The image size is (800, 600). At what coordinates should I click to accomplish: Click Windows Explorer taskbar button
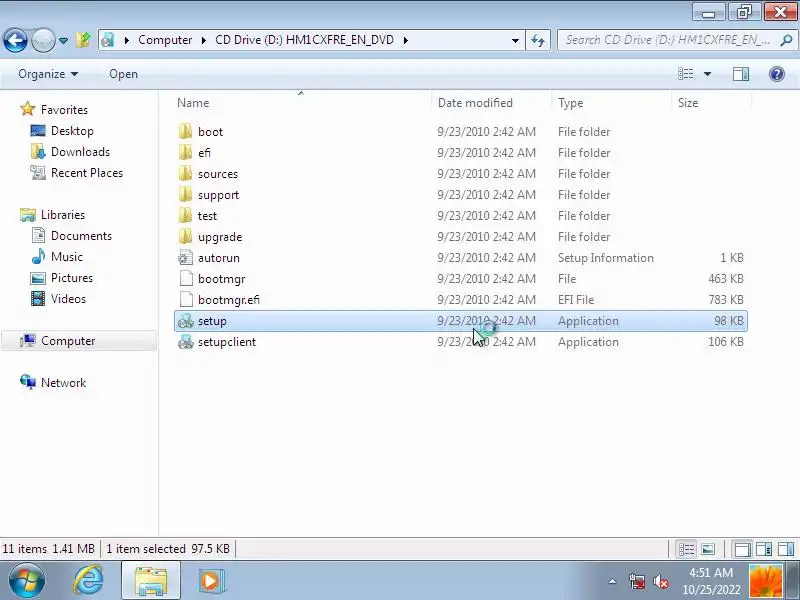(151, 580)
